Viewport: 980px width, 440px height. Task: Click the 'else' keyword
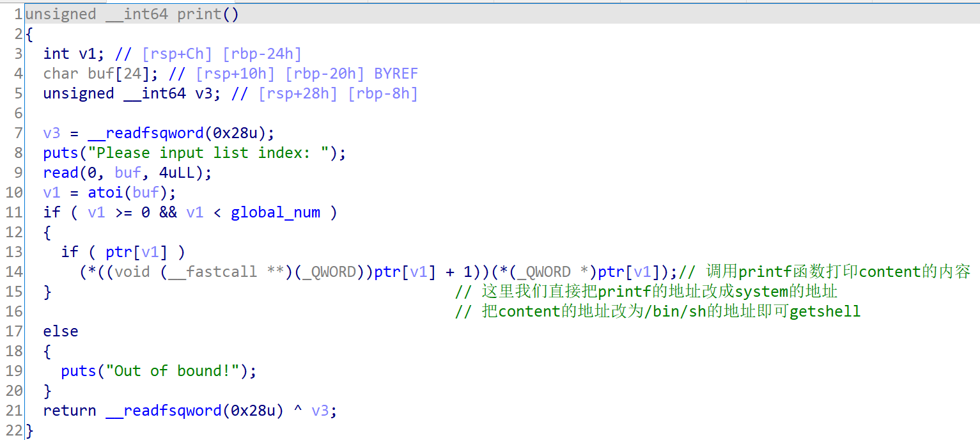click(61, 331)
